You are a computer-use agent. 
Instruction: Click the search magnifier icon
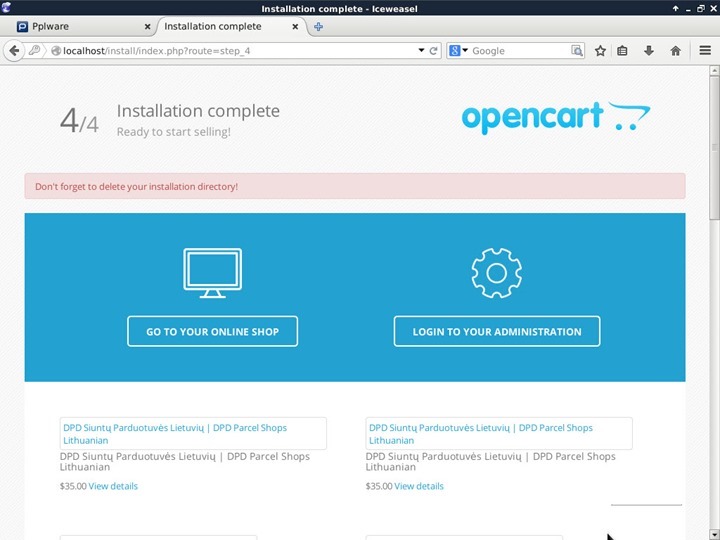click(x=577, y=51)
